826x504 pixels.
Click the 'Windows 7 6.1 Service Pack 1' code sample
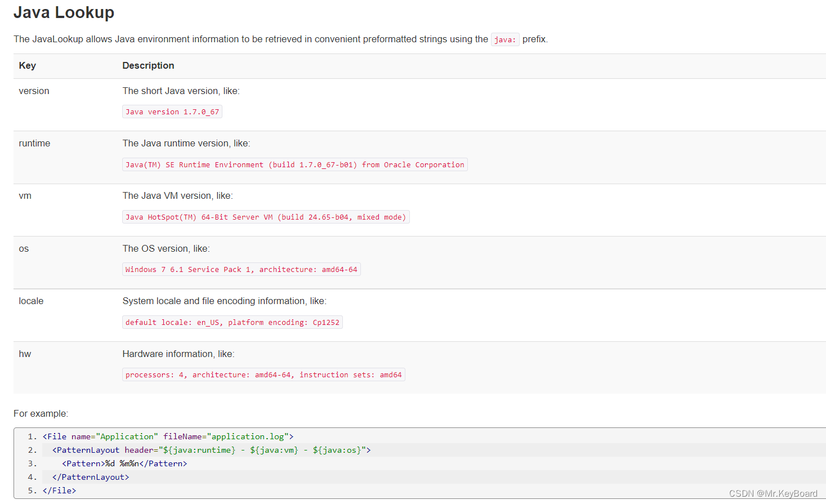[242, 269]
